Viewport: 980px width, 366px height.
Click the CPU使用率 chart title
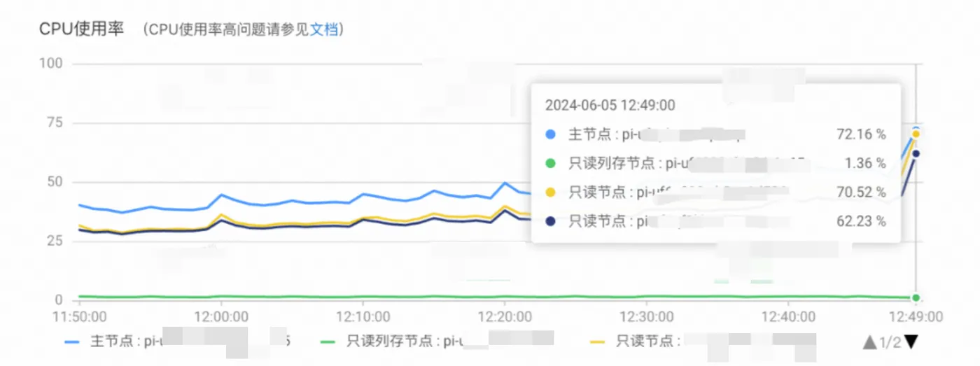pos(81,29)
